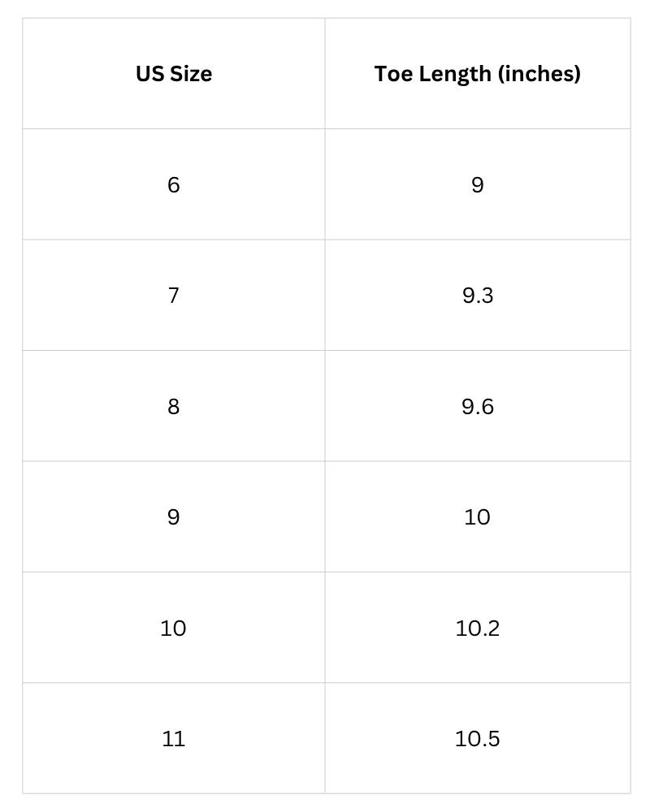Screen dimensions: 650x812
Task: Select the toe length 10 cell
Action: click(478, 516)
